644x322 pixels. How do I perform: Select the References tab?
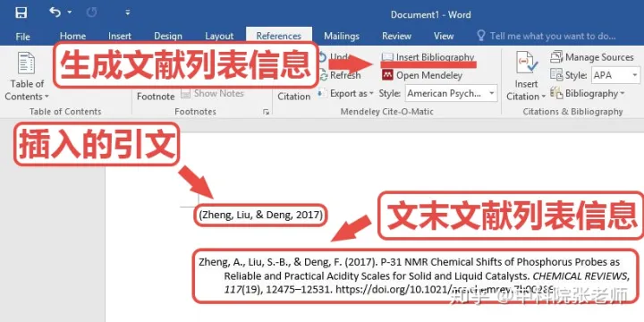coord(278,36)
